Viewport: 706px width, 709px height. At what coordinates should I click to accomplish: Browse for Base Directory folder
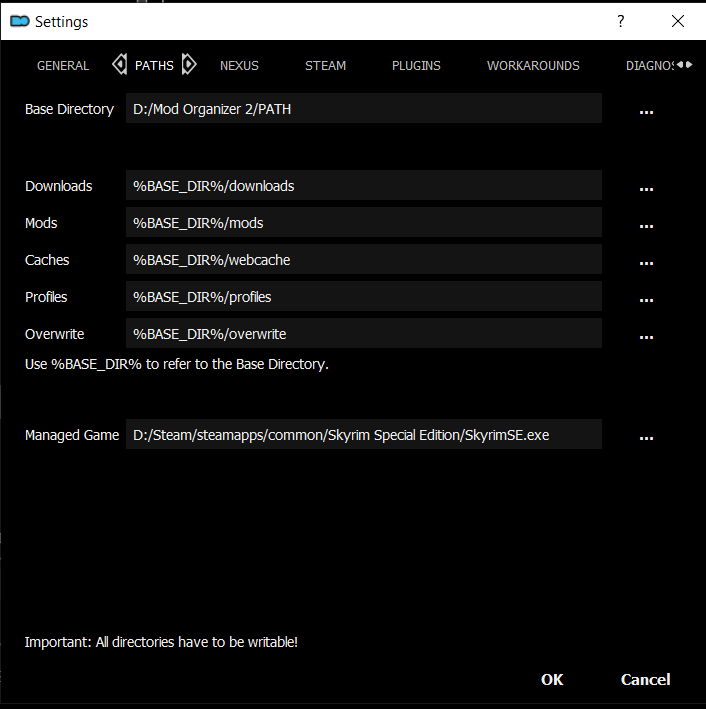point(646,111)
